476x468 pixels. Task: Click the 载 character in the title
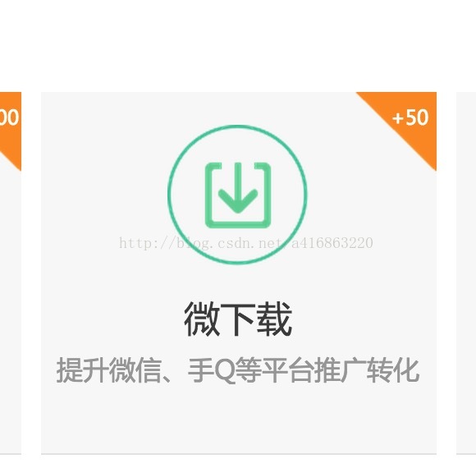tap(274, 319)
